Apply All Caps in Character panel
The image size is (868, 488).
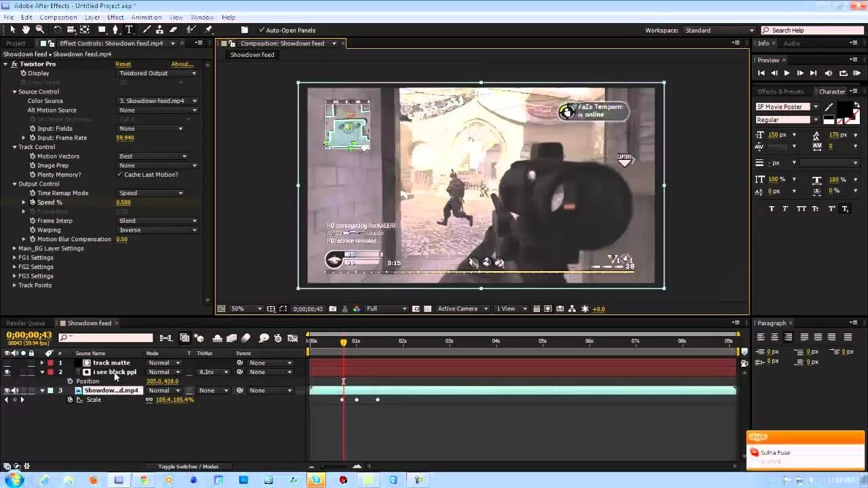point(801,209)
